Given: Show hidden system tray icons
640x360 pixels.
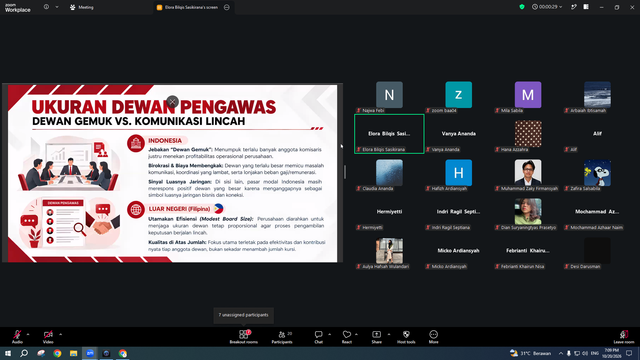Looking at the screenshot, I should (x=561, y=353).
